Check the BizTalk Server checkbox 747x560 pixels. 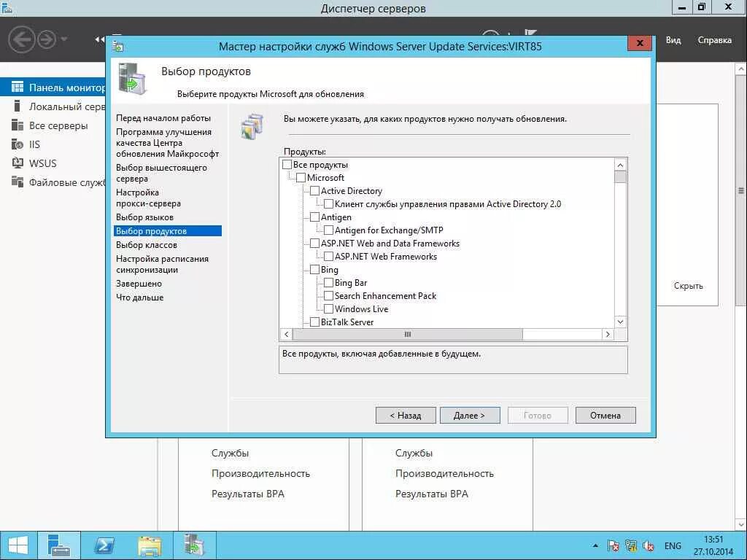[x=314, y=322]
